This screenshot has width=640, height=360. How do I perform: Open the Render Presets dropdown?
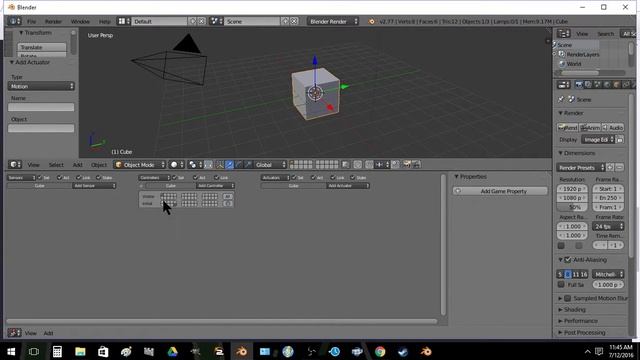pyautogui.click(x=580, y=168)
